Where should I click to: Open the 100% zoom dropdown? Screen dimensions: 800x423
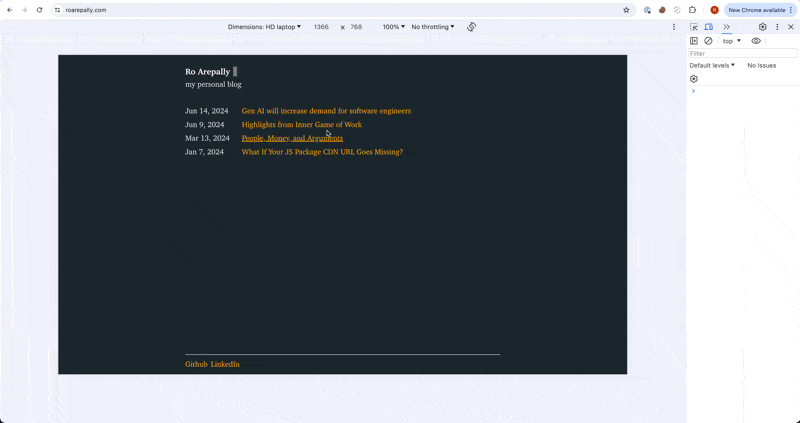click(x=393, y=27)
